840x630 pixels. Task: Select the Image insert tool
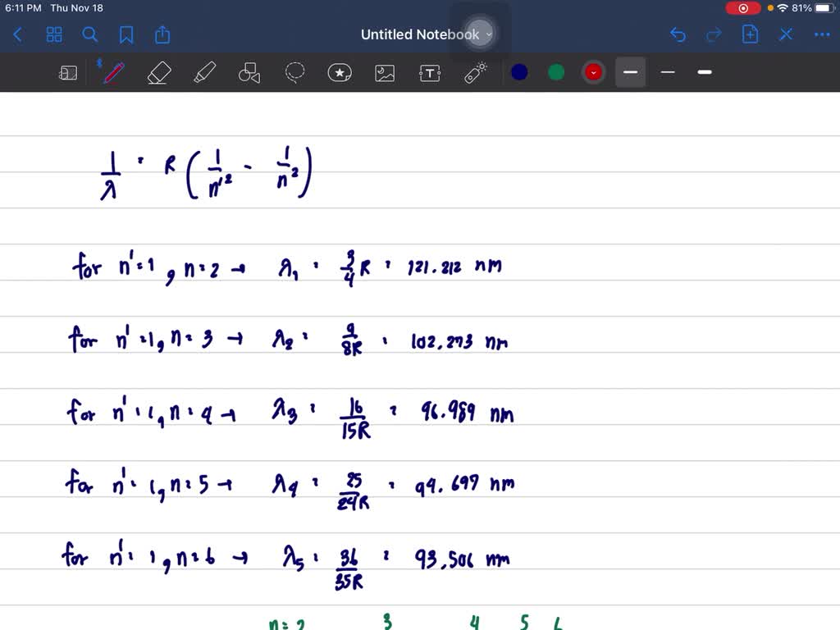(385, 73)
